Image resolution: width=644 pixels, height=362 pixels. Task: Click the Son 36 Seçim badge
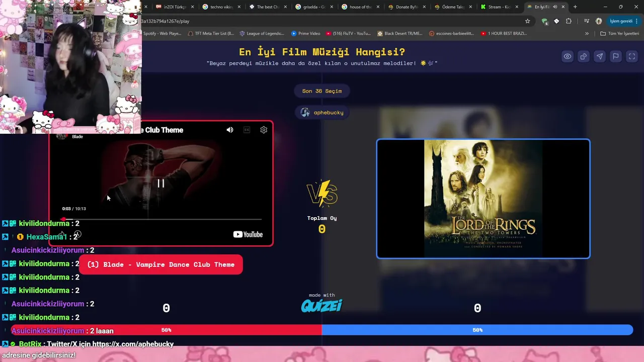click(322, 91)
